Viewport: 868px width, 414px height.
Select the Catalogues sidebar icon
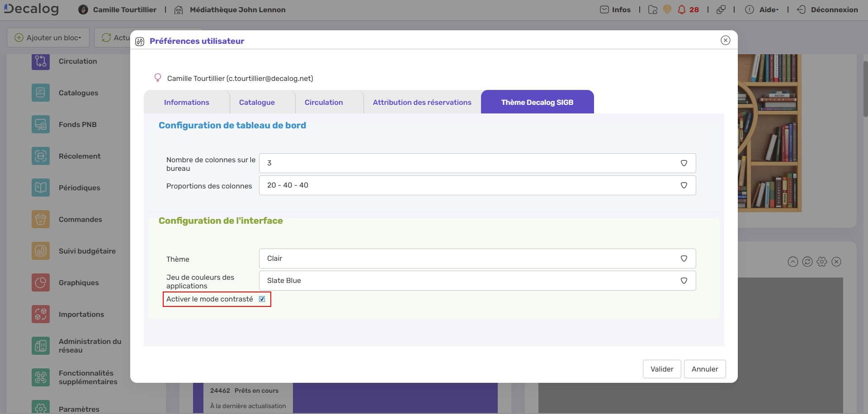click(x=40, y=93)
